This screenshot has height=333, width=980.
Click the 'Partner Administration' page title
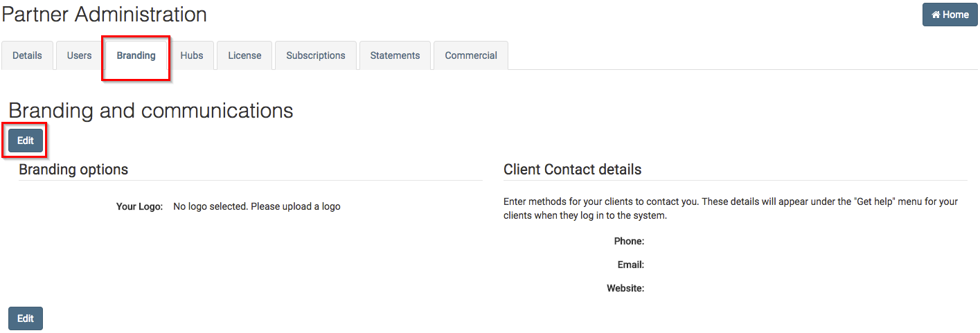(x=105, y=14)
